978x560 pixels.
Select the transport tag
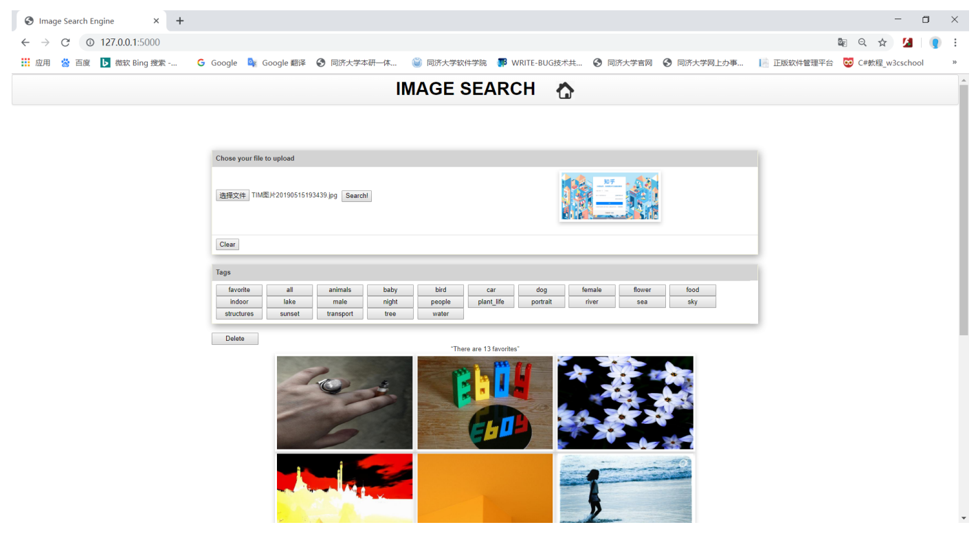point(340,314)
